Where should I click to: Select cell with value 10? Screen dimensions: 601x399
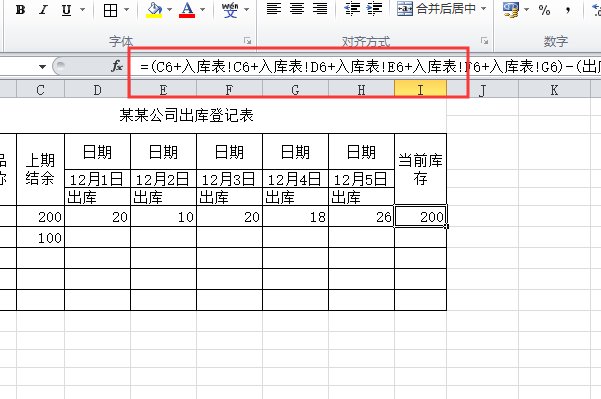coord(163,217)
